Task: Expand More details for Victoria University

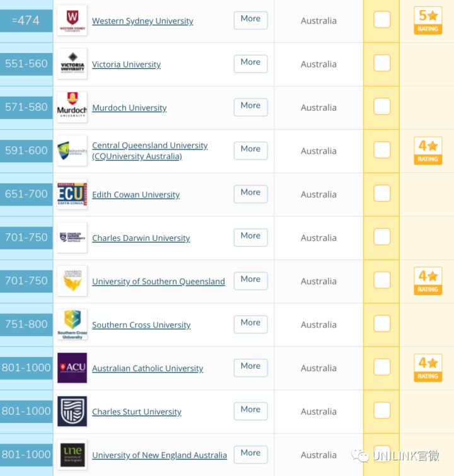Action: (250, 64)
